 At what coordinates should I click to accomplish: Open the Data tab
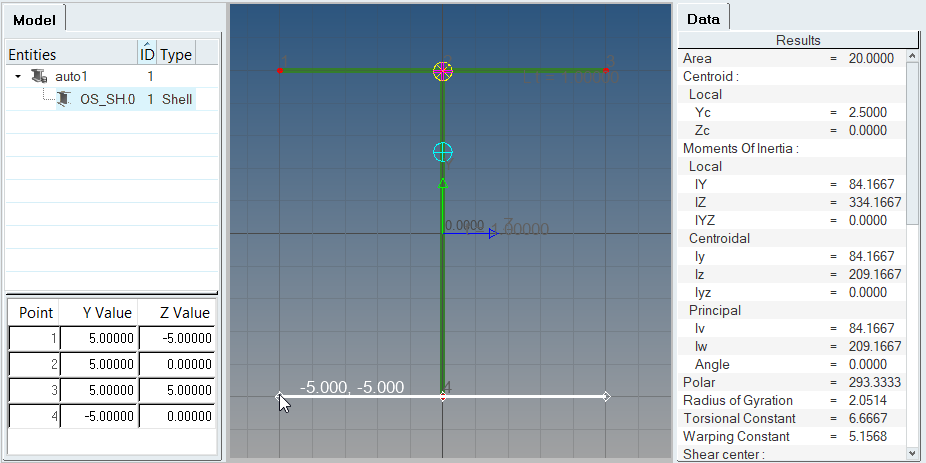(703, 19)
